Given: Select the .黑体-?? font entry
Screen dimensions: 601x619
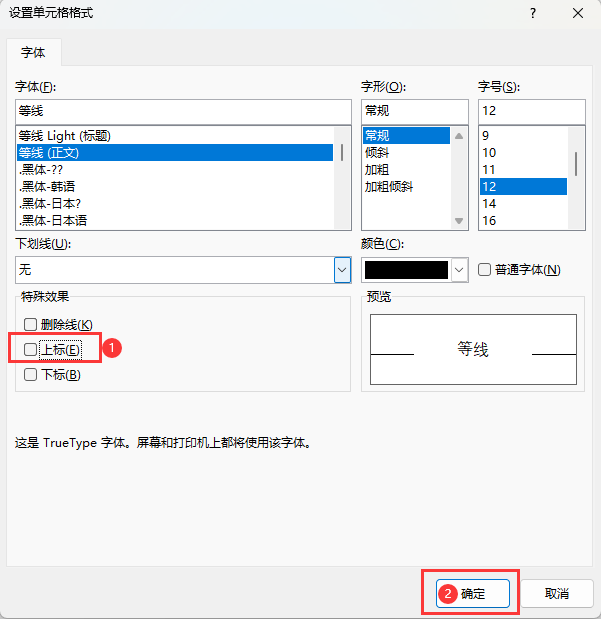Looking at the screenshot, I should [x=175, y=170].
